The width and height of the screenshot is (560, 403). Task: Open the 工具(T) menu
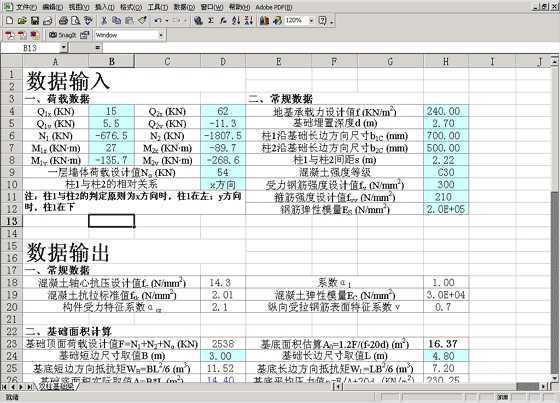[158, 7]
